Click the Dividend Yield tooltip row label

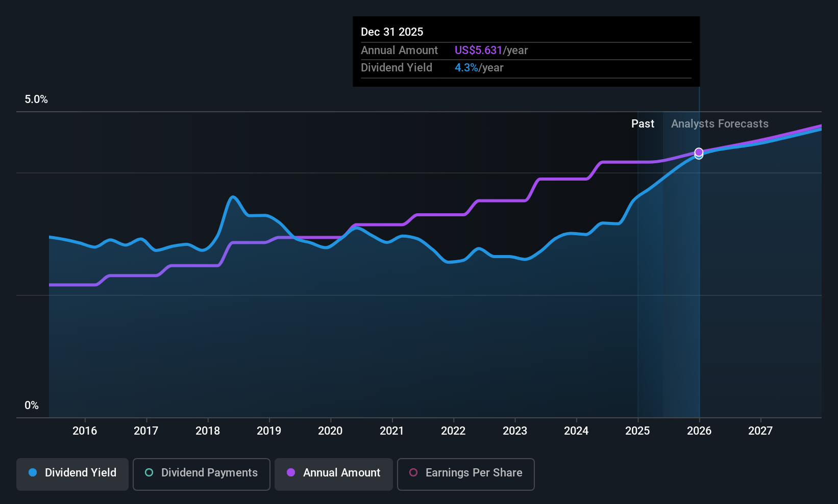click(x=397, y=68)
